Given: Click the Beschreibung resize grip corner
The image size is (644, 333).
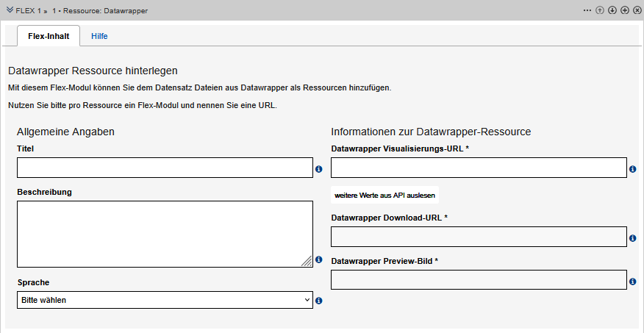Looking at the screenshot, I should coord(307,261).
